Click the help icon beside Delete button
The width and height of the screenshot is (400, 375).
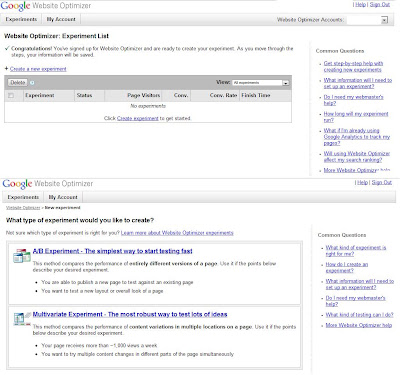coord(32,83)
